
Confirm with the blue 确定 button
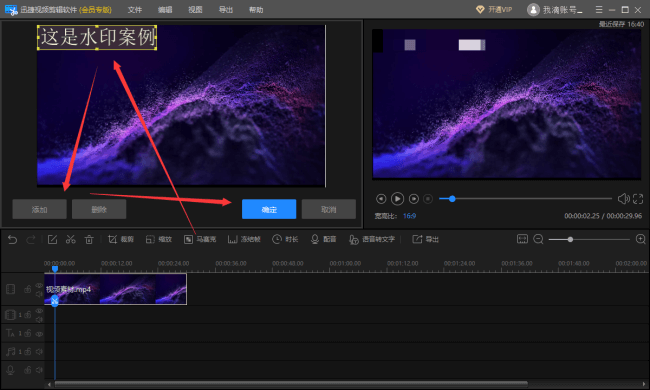(x=269, y=209)
